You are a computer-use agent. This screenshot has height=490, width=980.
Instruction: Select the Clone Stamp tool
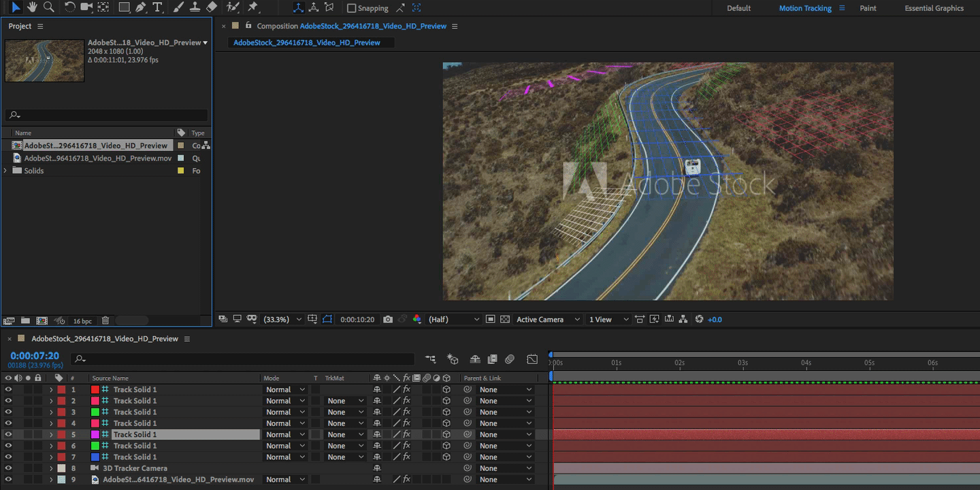click(195, 7)
